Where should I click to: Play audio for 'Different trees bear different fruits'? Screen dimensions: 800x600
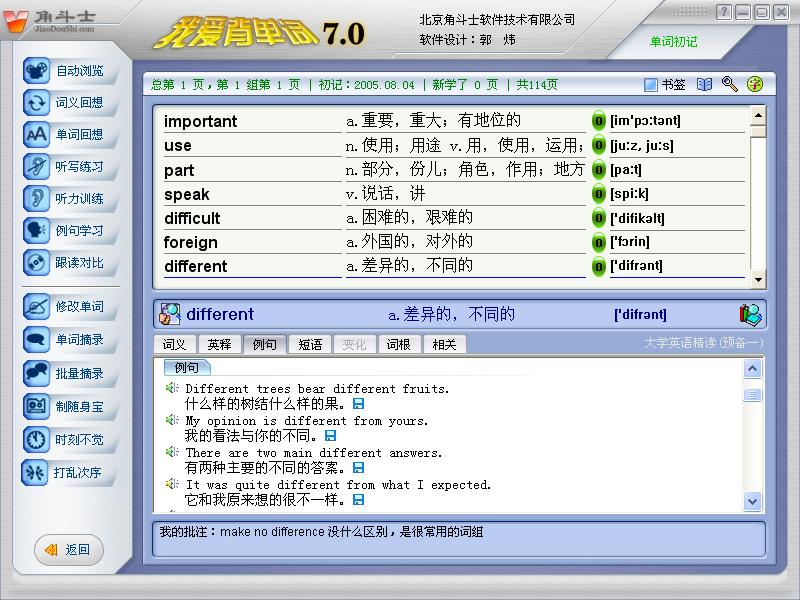[x=172, y=388]
